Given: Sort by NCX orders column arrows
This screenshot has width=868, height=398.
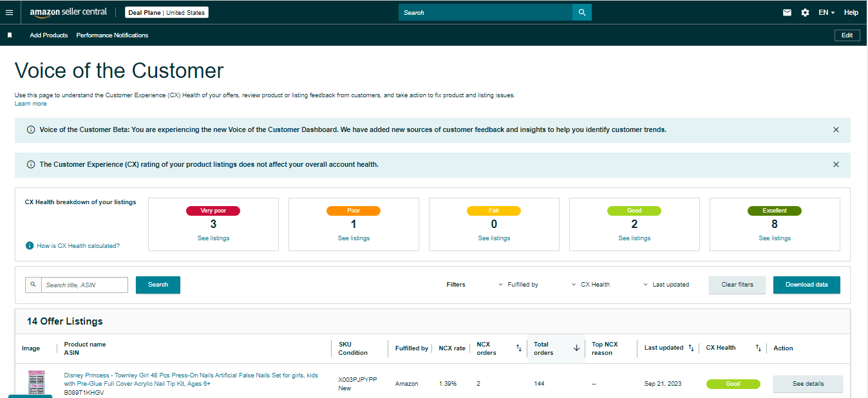Looking at the screenshot, I should click(x=518, y=348).
